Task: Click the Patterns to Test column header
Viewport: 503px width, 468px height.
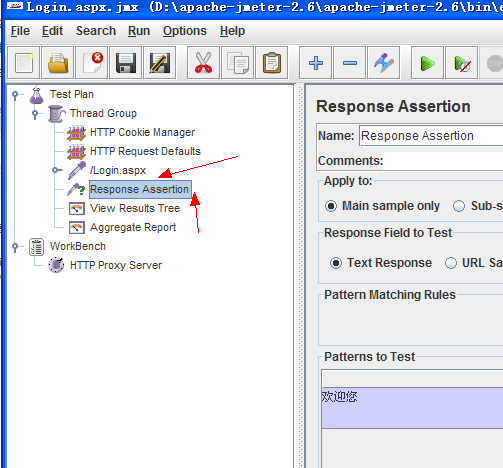Action: pyautogui.click(x=412, y=378)
